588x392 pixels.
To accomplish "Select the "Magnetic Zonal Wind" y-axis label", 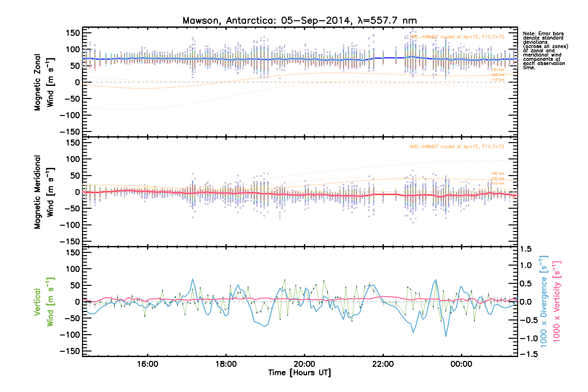I will [44, 82].
